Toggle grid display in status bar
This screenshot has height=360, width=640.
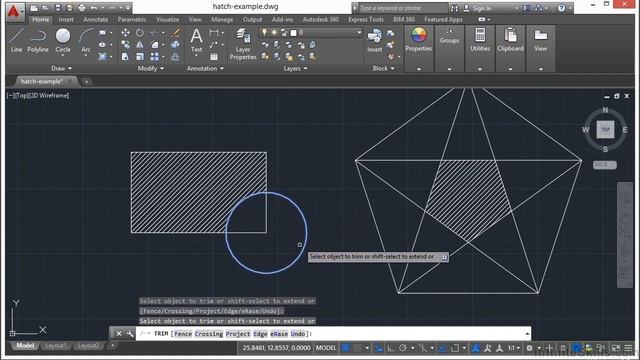click(345, 348)
